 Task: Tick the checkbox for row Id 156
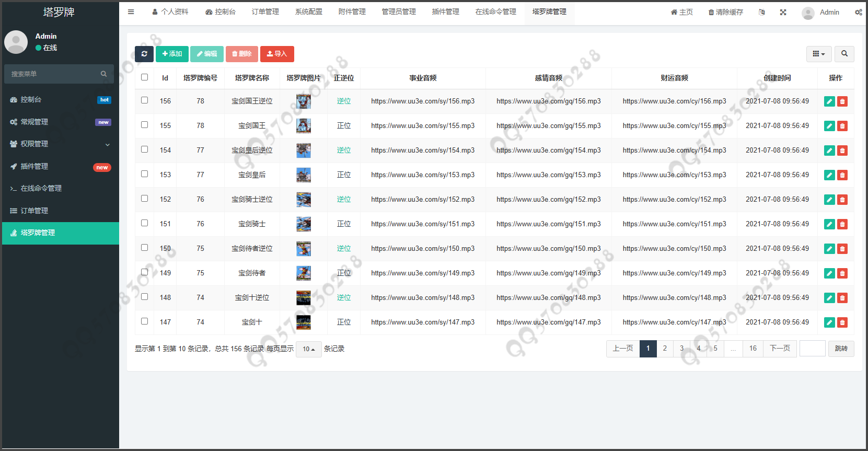(144, 100)
